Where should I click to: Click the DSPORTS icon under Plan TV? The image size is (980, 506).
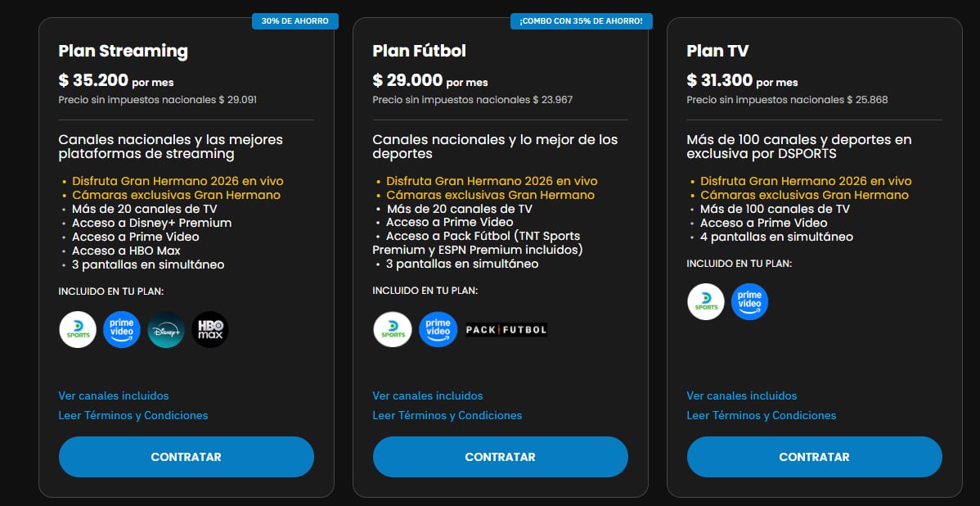coord(705,301)
